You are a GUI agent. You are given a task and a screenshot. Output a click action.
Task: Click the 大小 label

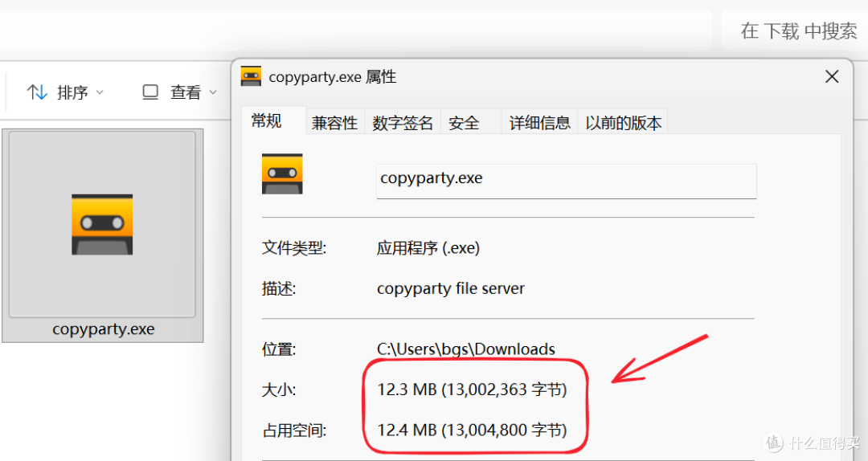point(279,390)
